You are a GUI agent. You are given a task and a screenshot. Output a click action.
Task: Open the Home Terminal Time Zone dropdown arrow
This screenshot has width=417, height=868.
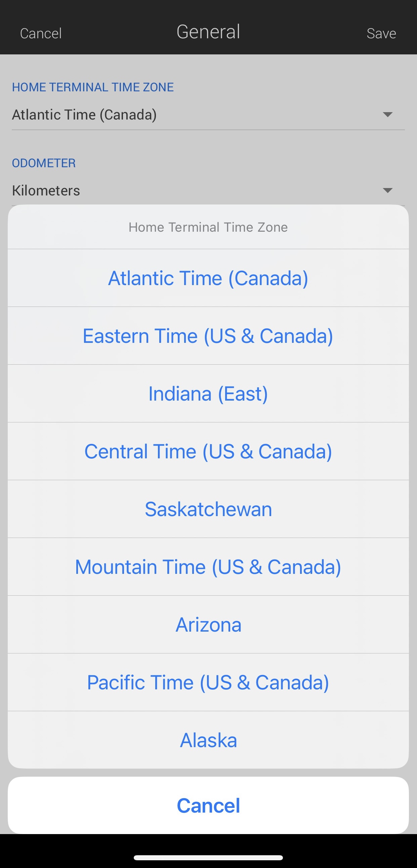[388, 115]
